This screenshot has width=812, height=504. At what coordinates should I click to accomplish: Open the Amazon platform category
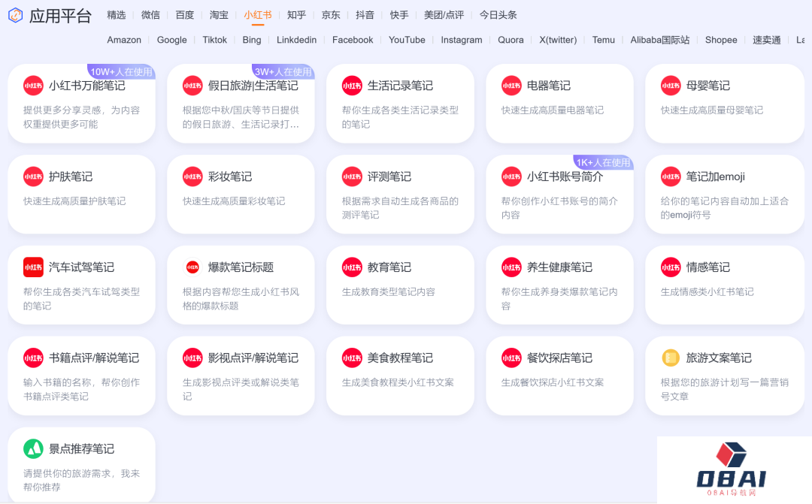click(x=123, y=41)
